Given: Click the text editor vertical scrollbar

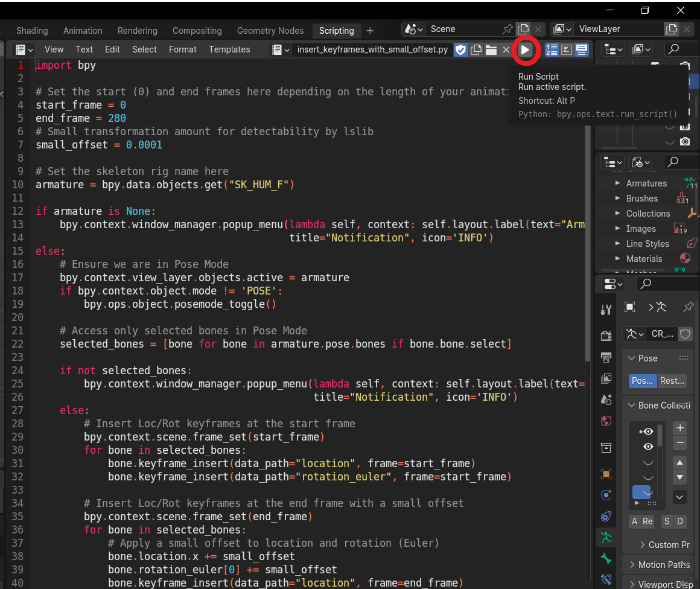Looking at the screenshot, I should (x=589, y=241).
